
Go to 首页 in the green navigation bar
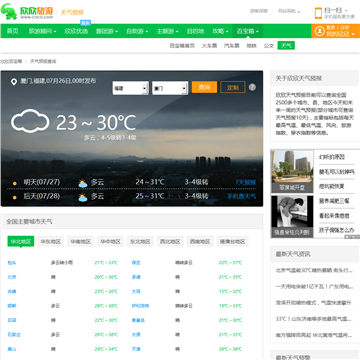coord(13,31)
